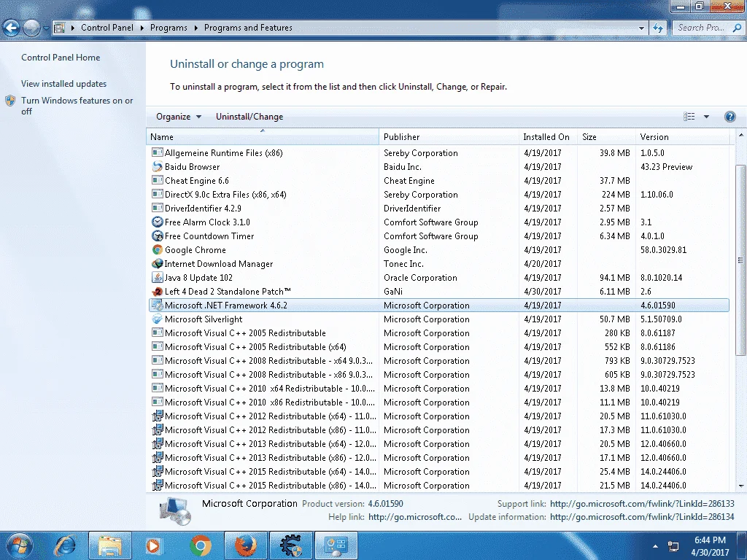Viewport: 747px width, 560px height.
Task: Click the Back navigation arrow
Action: tap(12, 28)
